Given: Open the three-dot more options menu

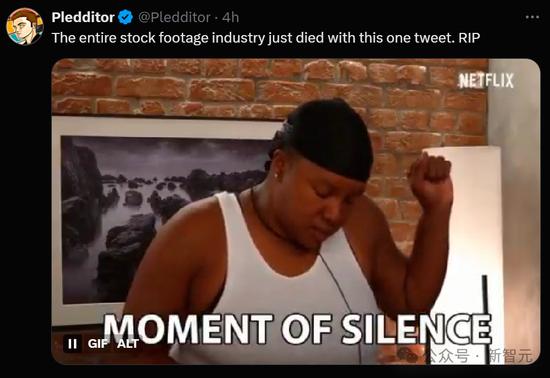Looking at the screenshot, I should tap(532, 17).
